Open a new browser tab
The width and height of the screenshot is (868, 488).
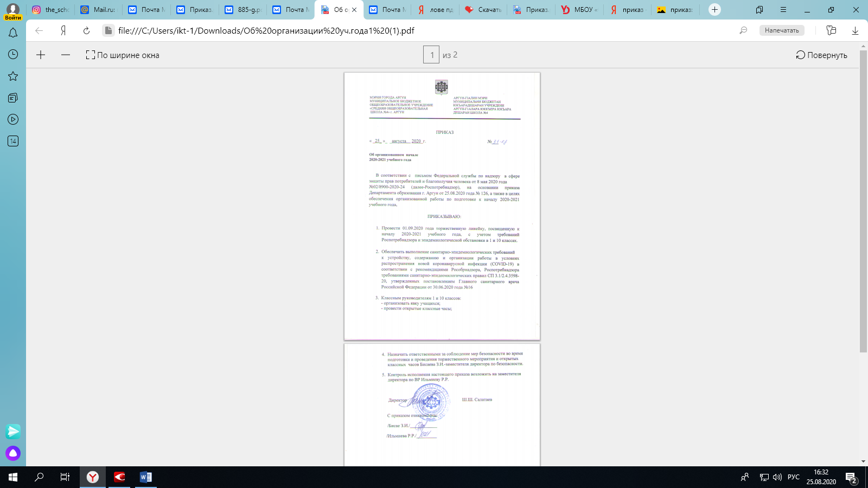[714, 10]
